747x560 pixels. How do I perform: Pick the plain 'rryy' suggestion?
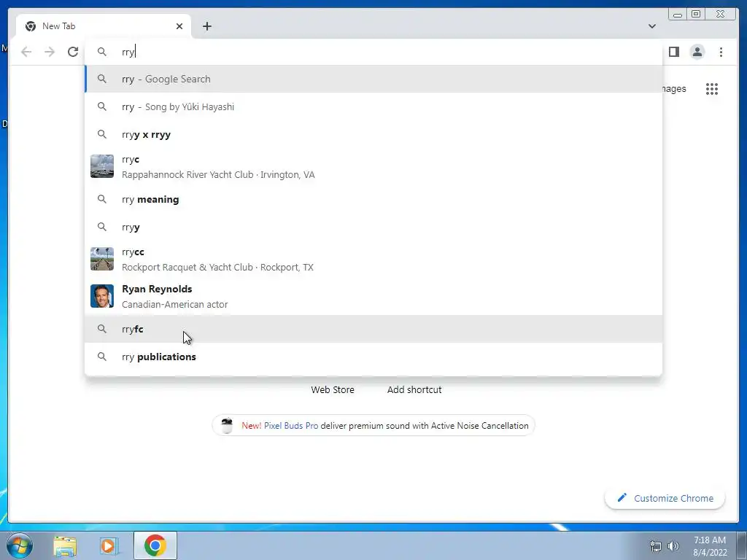[x=373, y=227]
